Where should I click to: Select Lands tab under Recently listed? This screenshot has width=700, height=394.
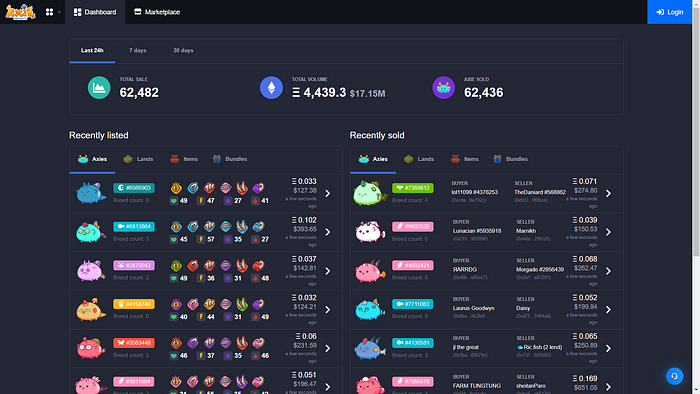(138, 159)
